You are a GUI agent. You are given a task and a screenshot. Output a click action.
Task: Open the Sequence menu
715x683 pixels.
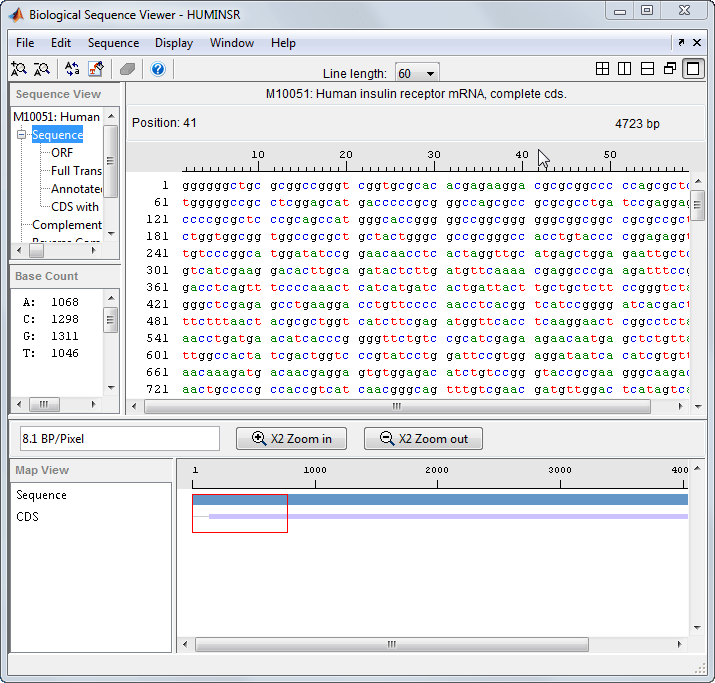pyautogui.click(x=114, y=43)
